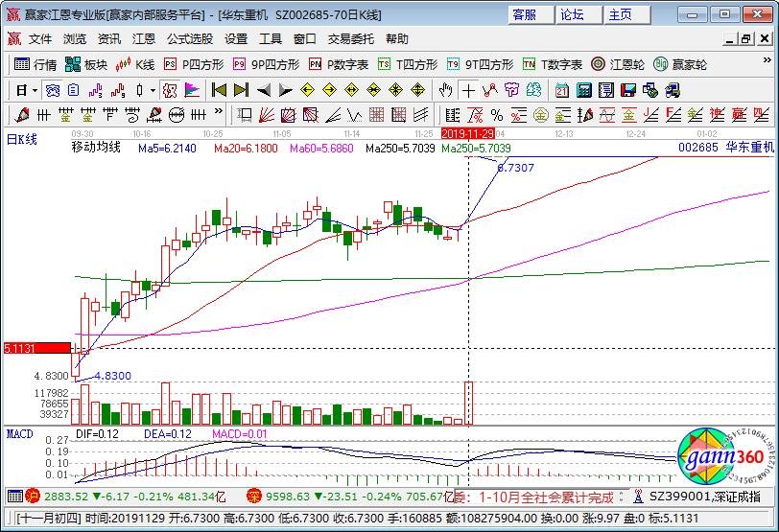The width and height of the screenshot is (779, 532).
Task: Click the notepad list icon
Action: (606, 90)
